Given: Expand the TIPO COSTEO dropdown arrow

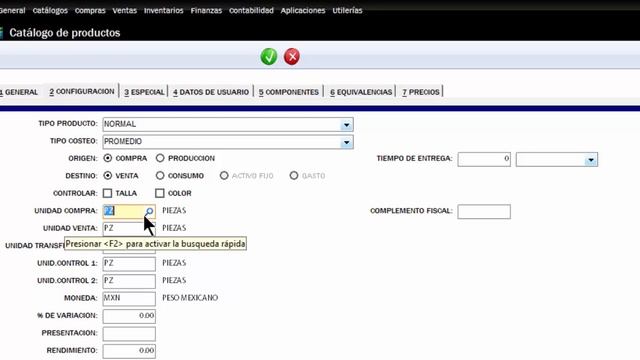Looking at the screenshot, I should pos(346,142).
